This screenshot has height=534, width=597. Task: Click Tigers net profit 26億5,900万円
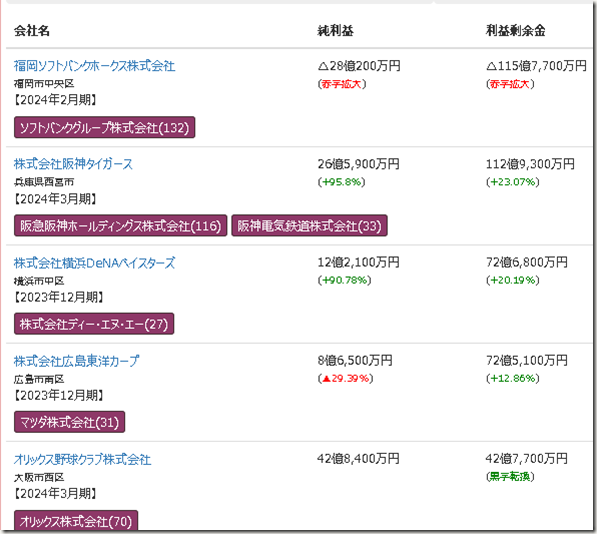click(359, 164)
